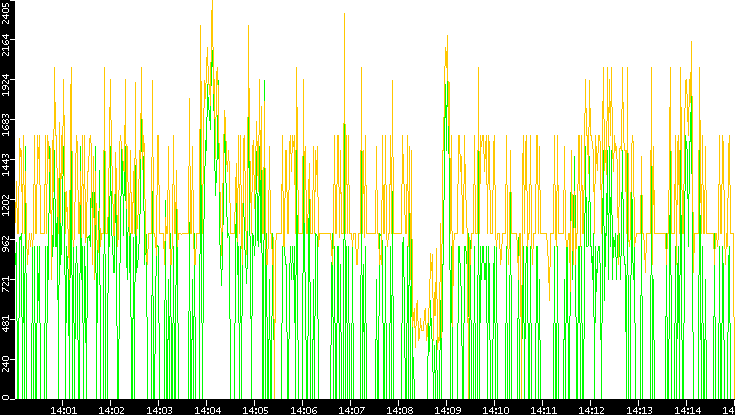This screenshot has height=415, width=735.
Task: Click the 721 value on vertical axis
Action: 6,284
